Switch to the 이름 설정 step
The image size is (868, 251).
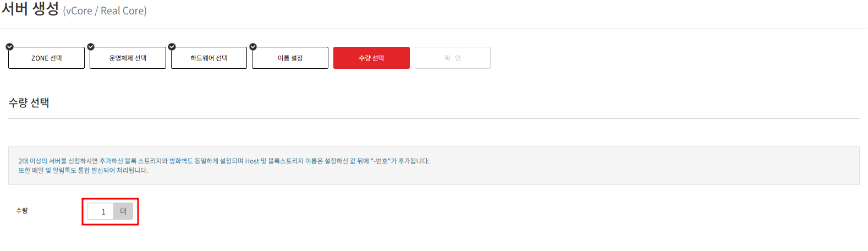coord(290,58)
